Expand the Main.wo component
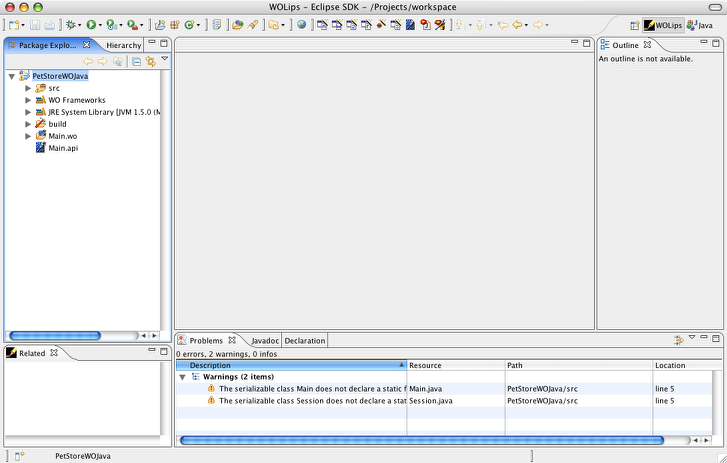Screen dimensions: 727x463 tap(28, 136)
